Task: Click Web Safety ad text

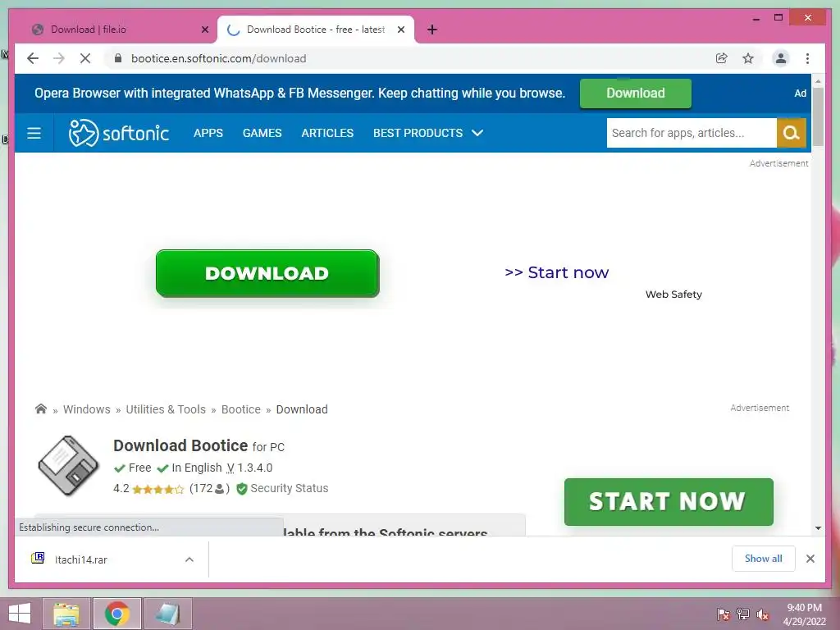Action: [673, 294]
